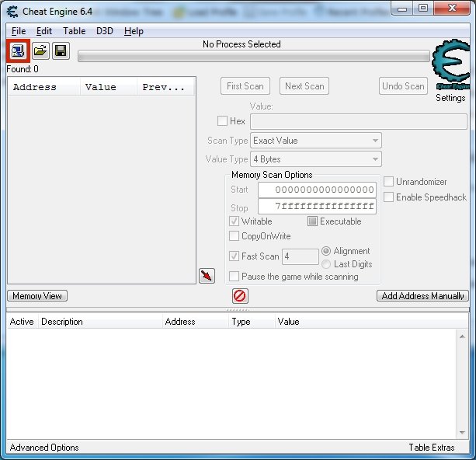Image resolution: width=476 pixels, height=460 pixels.
Task: Toggle the Executable checkbox
Action: (312, 221)
